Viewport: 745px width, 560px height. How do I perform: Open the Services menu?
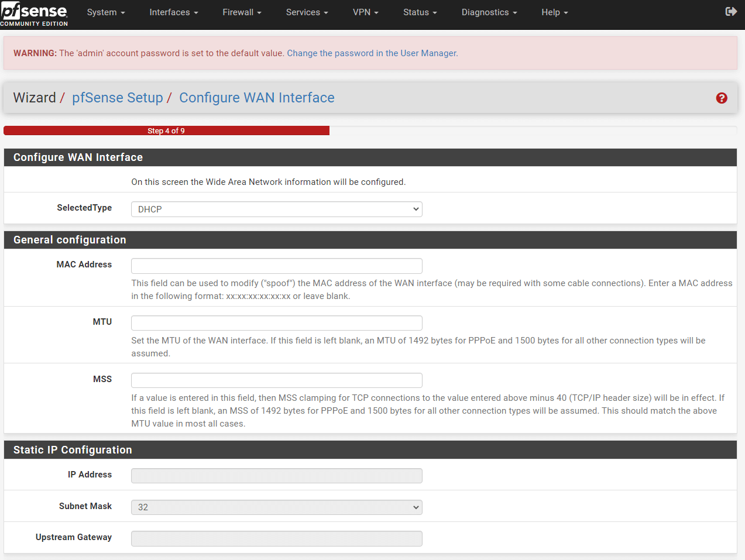coord(307,12)
